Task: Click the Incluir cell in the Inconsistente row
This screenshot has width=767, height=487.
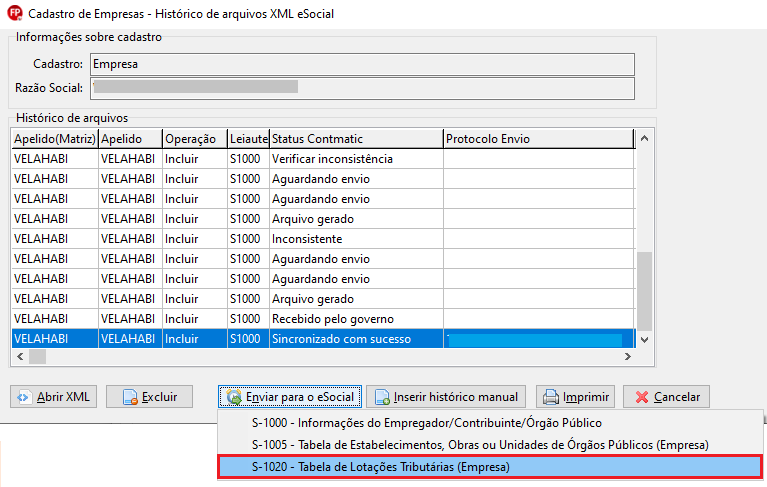Action: point(195,239)
